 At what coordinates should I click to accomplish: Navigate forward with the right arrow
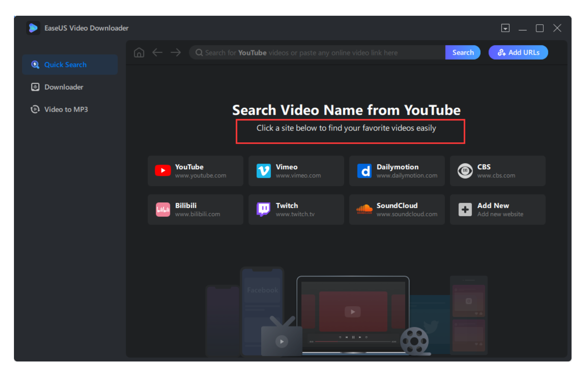pyautogui.click(x=176, y=53)
